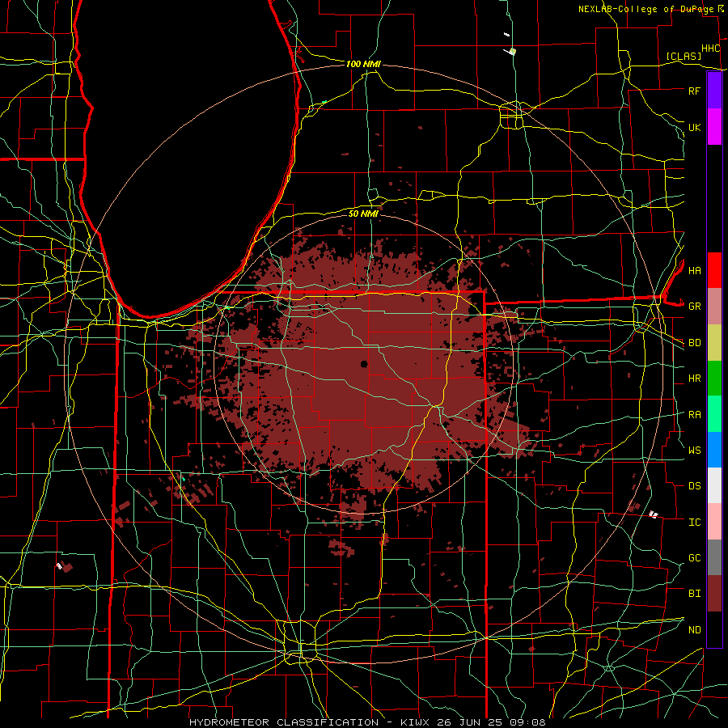Click the "UK" legend label text
Image resolution: width=728 pixels, height=728 pixels.
(694, 127)
